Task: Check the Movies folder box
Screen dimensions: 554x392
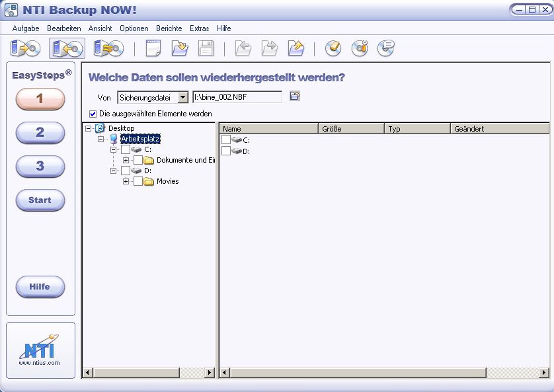Action: click(x=138, y=182)
